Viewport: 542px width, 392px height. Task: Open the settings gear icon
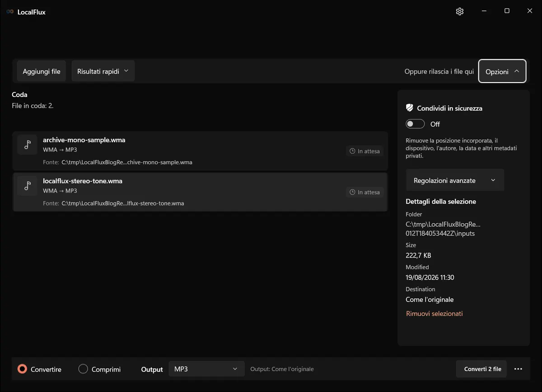460,11
